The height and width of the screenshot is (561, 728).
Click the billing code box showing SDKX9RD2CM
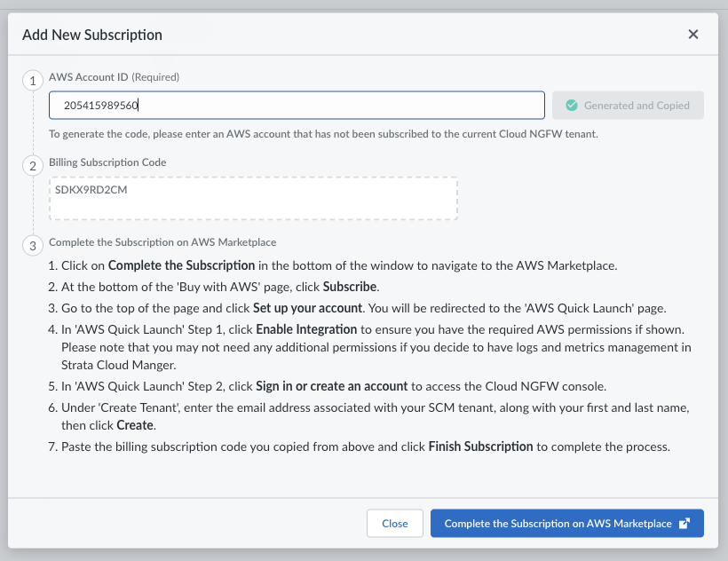point(253,198)
